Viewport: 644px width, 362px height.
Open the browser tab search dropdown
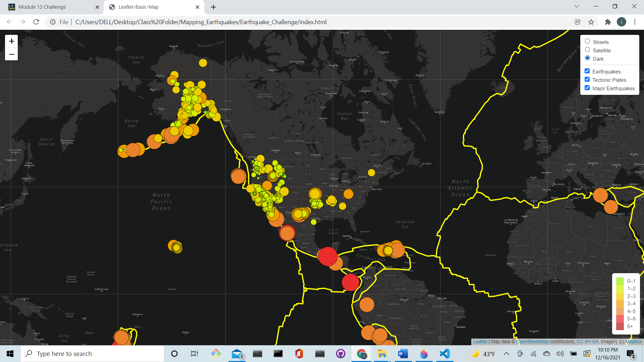pos(576,6)
